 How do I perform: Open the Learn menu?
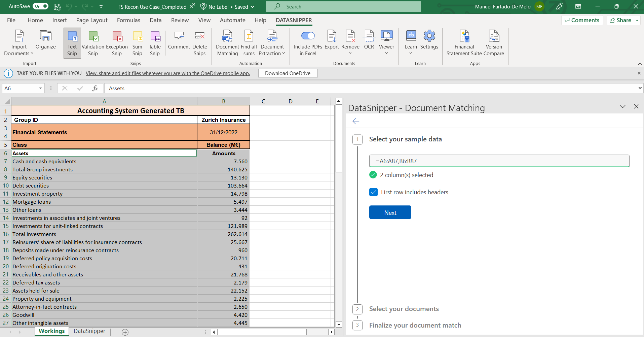[411, 43]
